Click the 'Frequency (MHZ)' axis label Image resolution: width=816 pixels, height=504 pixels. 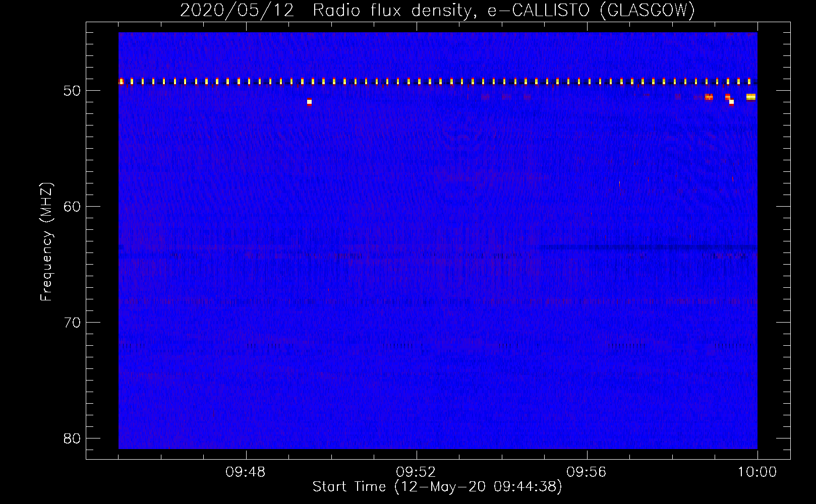pyautogui.click(x=46, y=242)
